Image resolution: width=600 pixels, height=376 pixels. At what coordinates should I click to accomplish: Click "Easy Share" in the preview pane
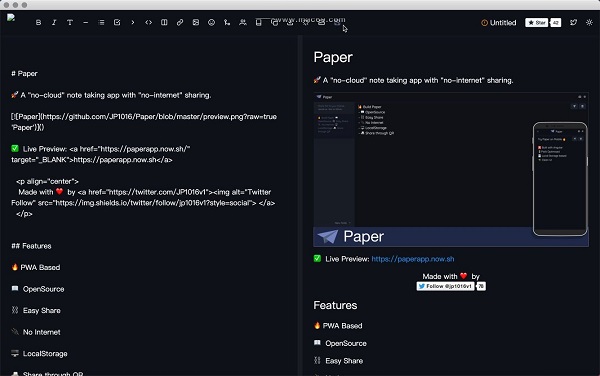click(x=338, y=361)
